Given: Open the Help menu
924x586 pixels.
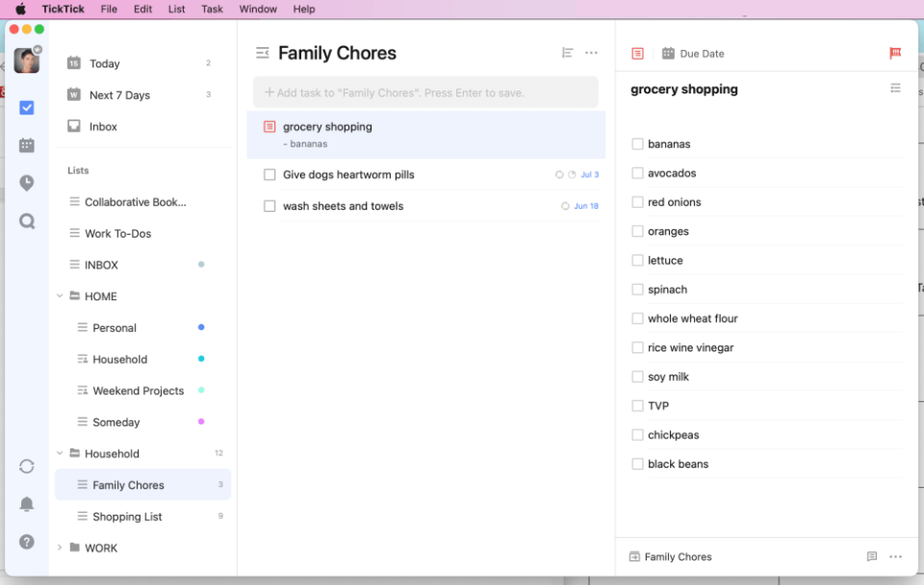Looking at the screenshot, I should [x=303, y=9].
